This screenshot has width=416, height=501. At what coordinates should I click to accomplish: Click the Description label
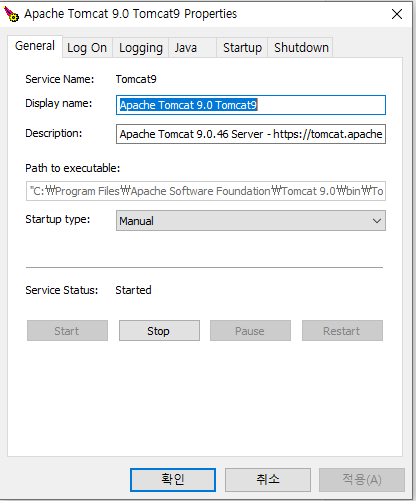54,133
